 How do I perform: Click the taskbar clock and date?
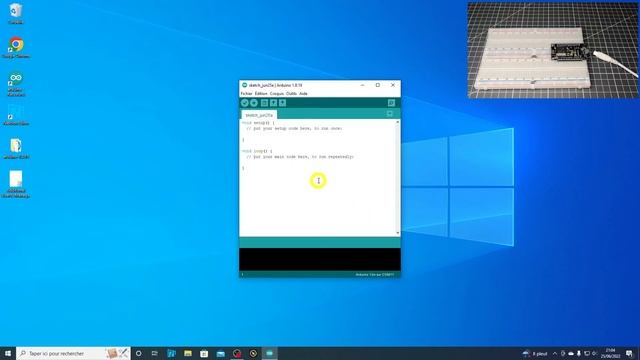pyautogui.click(x=611, y=353)
